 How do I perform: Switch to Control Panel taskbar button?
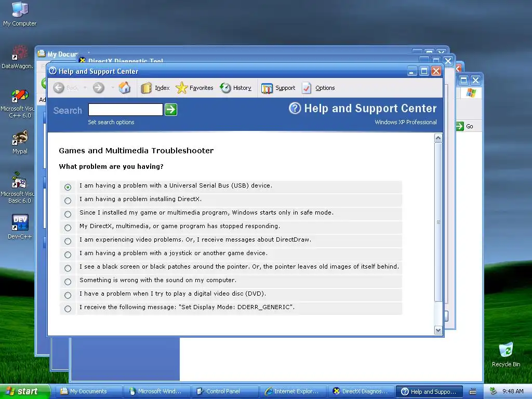coord(224,392)
